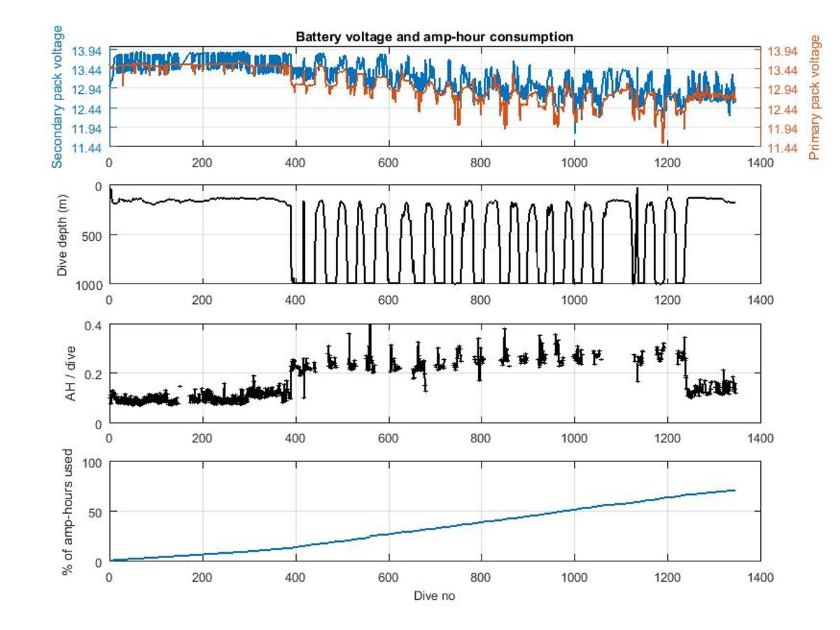This screenshot has height=630, width=840.
Task: Click the tallest AH/dive spike near dive 560
Action: point(370,326)
